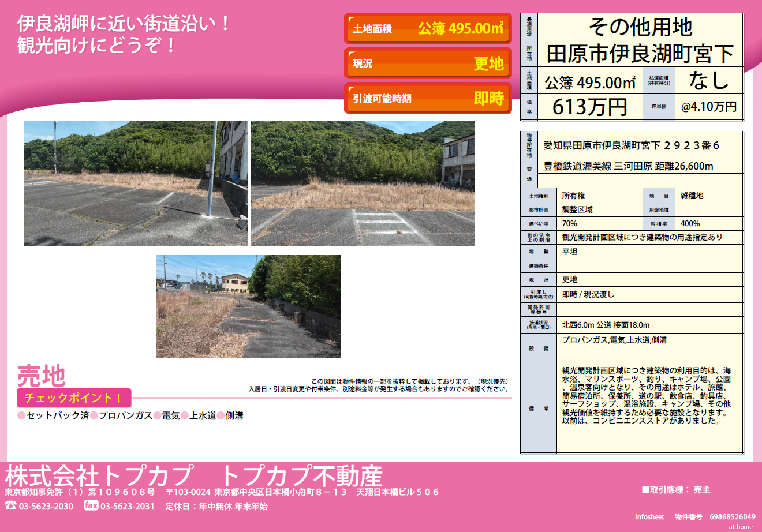Select the orange 土地面積 banner

(428, 28)
